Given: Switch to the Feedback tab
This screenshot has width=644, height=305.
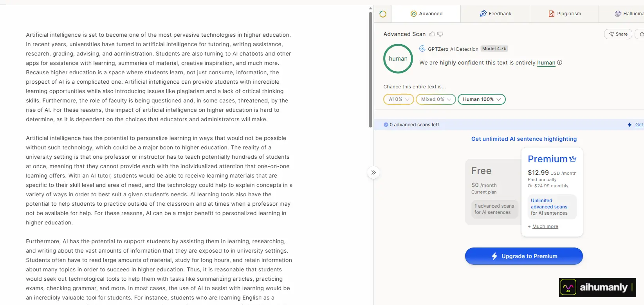Looking at the screenshot, I should [x=495, y=14].
